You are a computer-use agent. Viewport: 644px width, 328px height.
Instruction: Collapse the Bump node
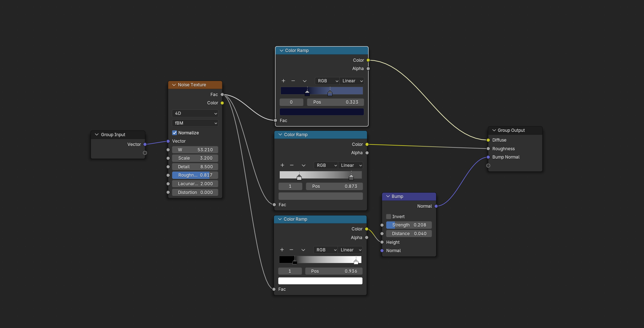coord(388,196)
